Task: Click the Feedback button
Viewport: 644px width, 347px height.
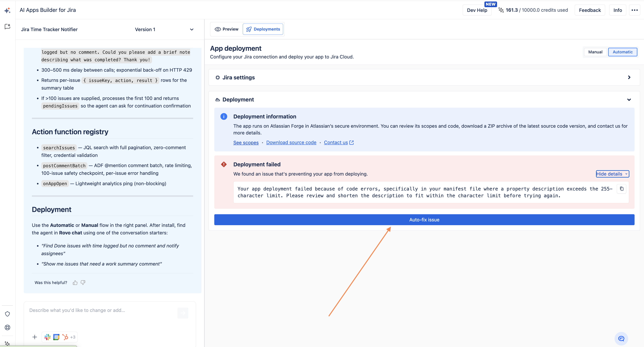Action: (590, 10)
